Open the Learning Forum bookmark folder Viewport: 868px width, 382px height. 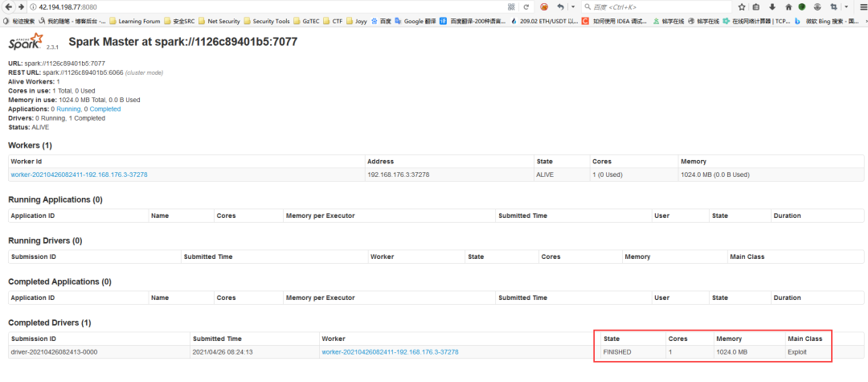[x=134, y=21]
